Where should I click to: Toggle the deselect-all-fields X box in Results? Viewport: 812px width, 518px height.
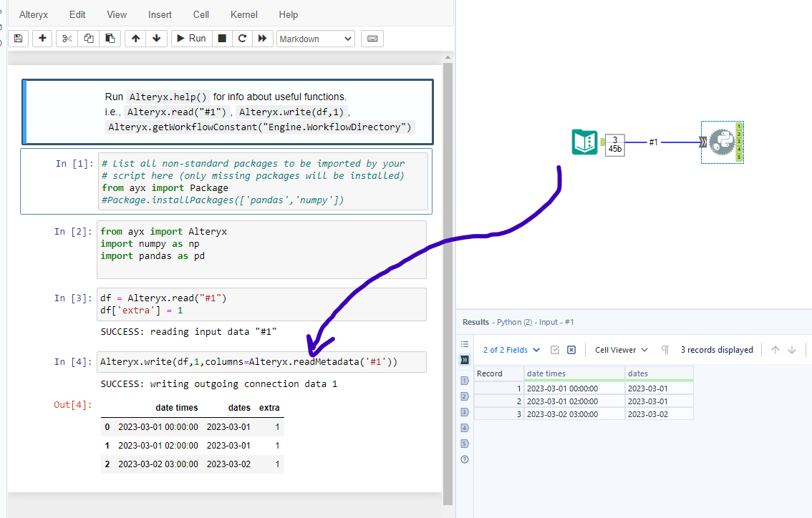click(571, 350)
